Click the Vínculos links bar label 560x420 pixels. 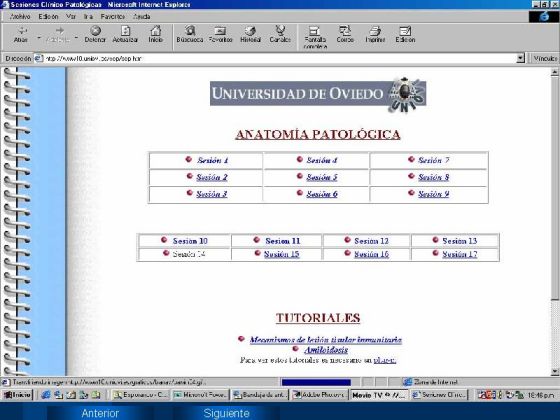click(x=545, y=58)
